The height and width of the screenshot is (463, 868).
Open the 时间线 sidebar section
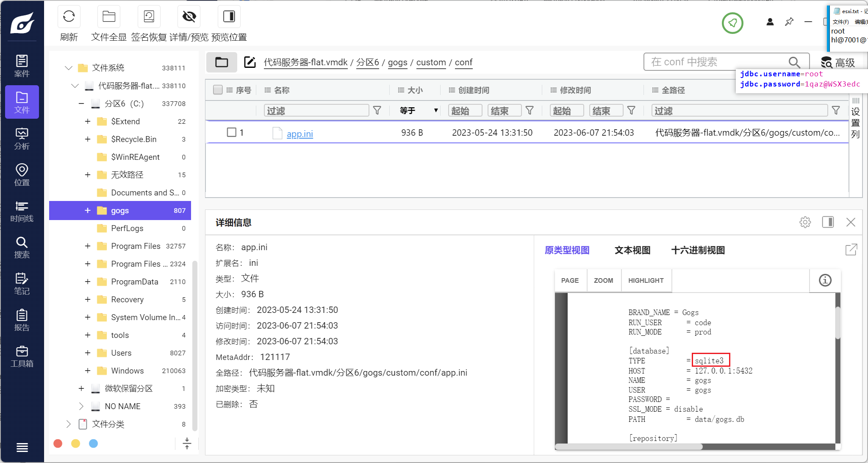22,211
